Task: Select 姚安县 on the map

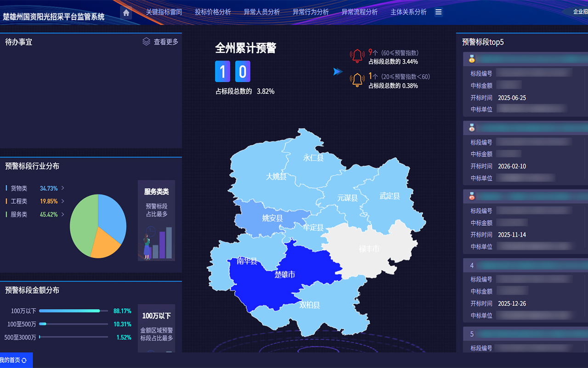Action: pyautogui.click(x=272, y=218)
